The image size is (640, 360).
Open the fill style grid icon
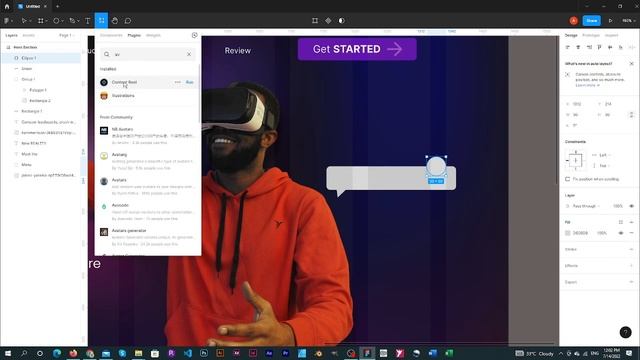coord(621,222)
